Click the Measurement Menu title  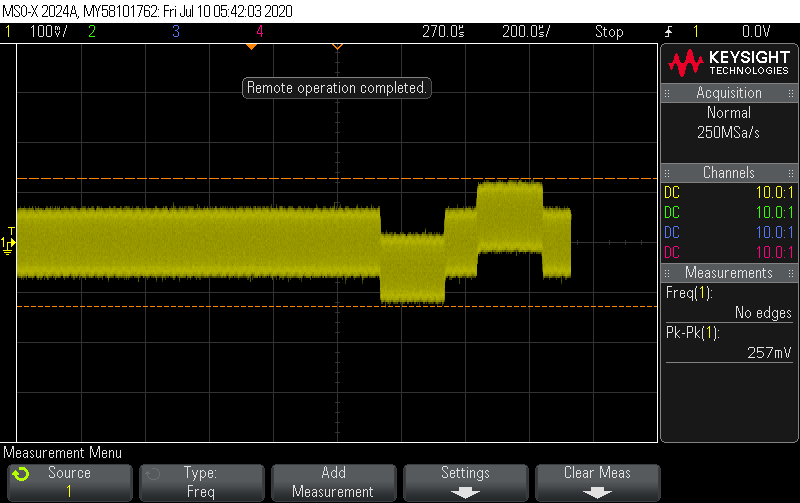tap(63, 453)
